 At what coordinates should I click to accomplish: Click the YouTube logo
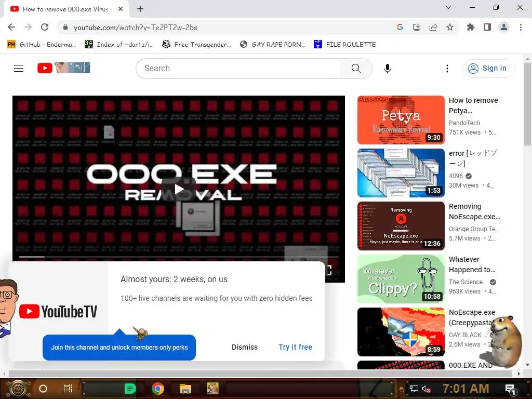[x=63, y=68]
